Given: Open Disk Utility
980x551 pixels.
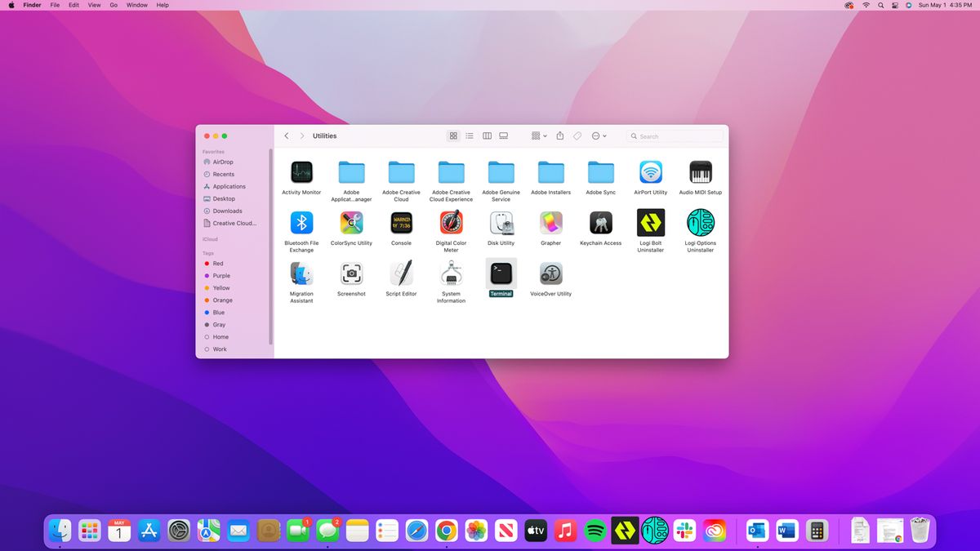Looking at the screenshot, I should tap(501, 222).
